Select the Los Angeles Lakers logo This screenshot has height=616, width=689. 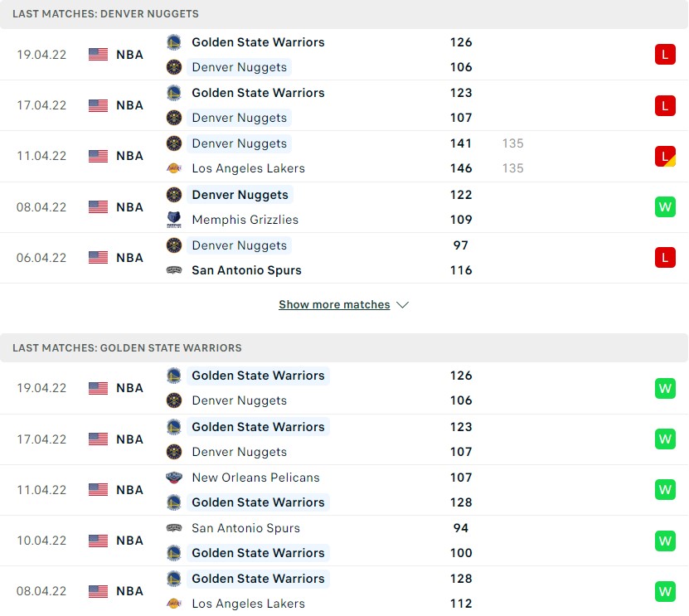(x=173, y=168)
